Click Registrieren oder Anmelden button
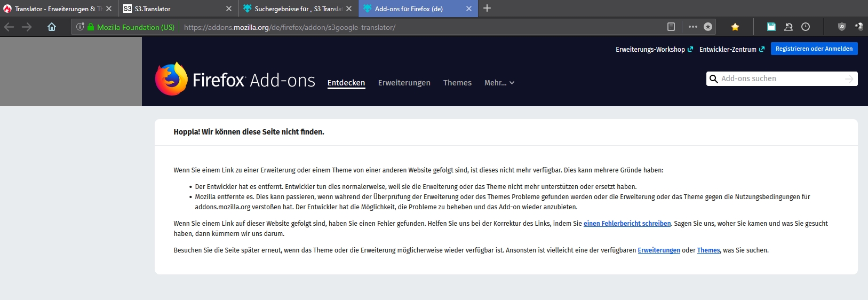868x300 pixels. (814, 49)
